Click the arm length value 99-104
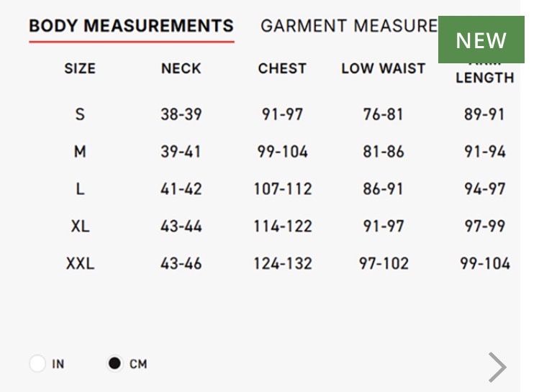The image size is (557, 392). point(484,263)
